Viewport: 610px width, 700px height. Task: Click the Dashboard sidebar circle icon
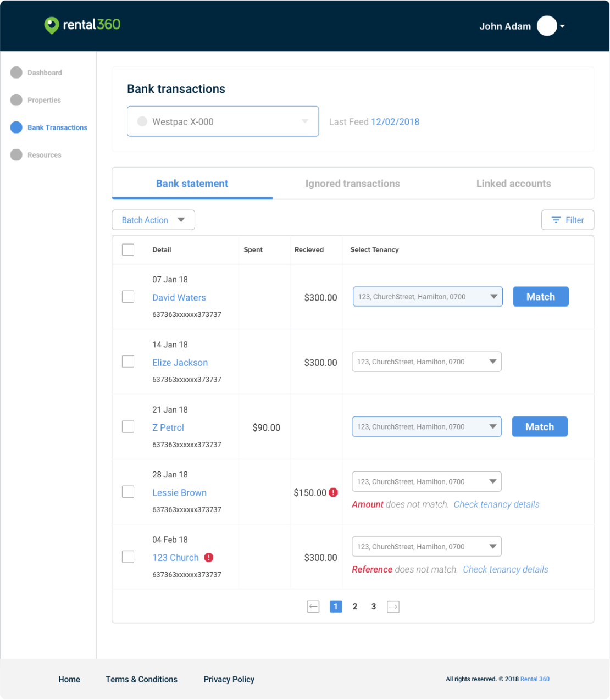16,73
